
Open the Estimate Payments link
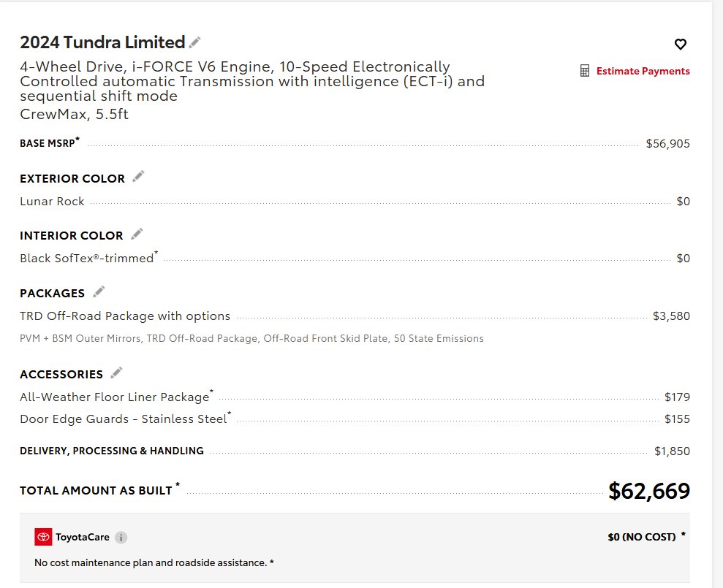(643, 71)
